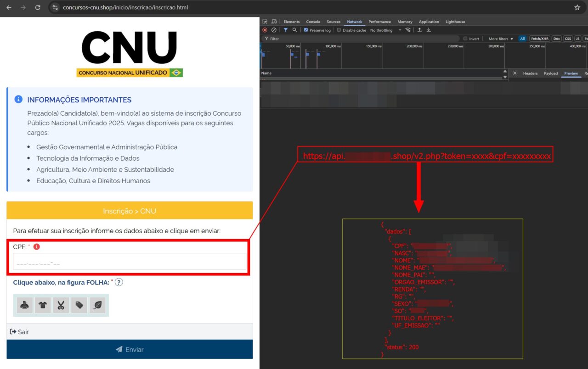Open site information icon in address bar

(x=55, y=7)
